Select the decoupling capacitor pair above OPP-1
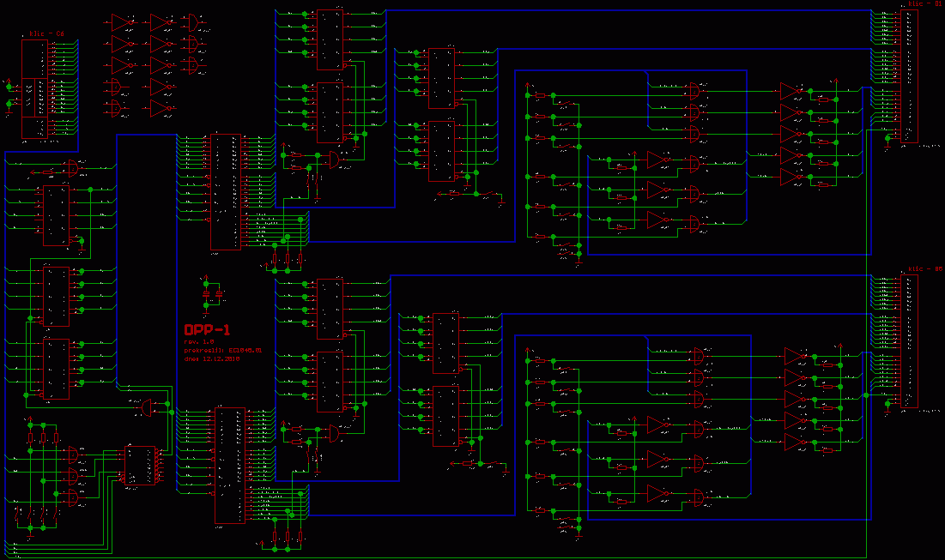This screenshot has height=560, width=945. (x=212, y=294)
